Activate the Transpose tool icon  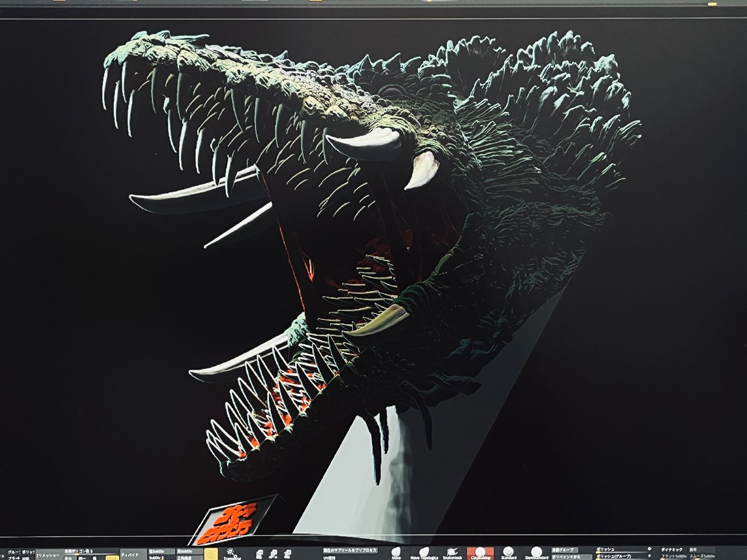[x=231, y=554]
